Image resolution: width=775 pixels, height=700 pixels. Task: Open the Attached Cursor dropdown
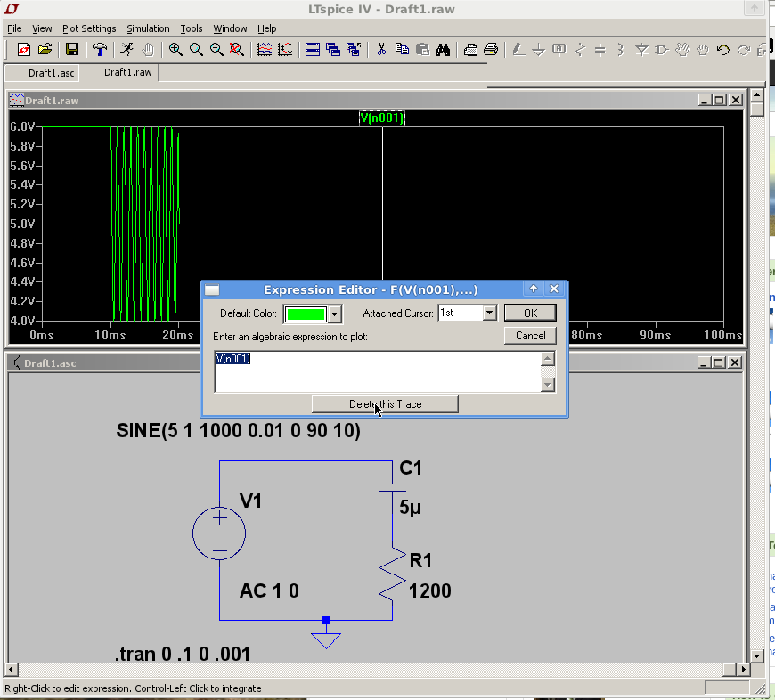pyautogui.click(x=489, y=313)
